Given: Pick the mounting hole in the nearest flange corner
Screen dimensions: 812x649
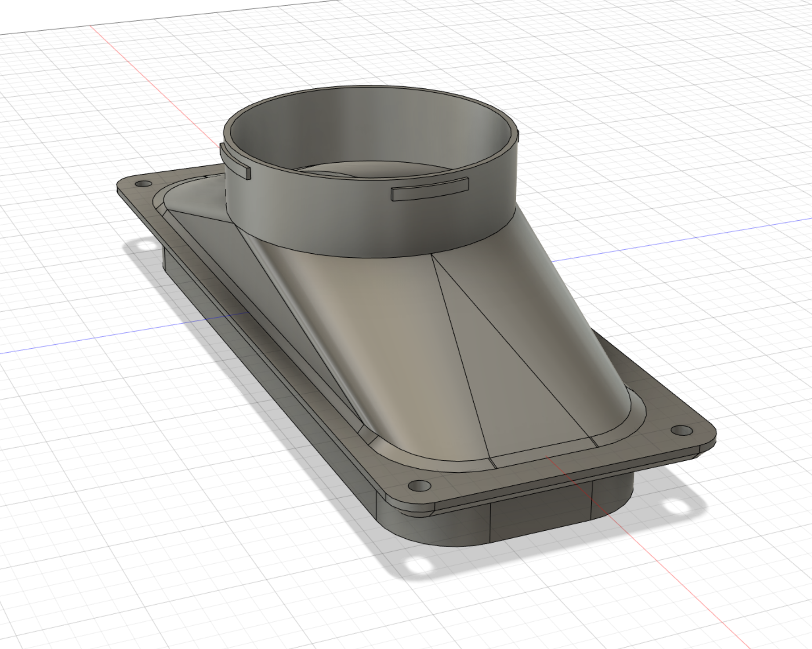Looking at the screenshot, I should [x=420, y=485].
